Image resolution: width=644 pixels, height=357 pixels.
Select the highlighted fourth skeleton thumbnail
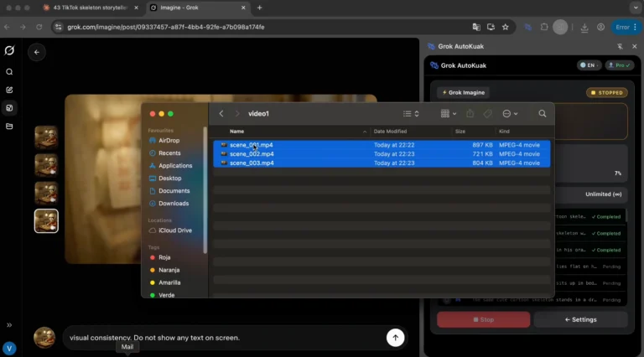(46, 221)
